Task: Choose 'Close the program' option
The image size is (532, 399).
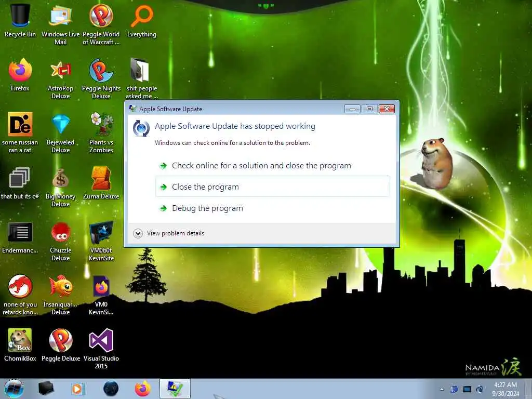Action: tap(272, 187)
